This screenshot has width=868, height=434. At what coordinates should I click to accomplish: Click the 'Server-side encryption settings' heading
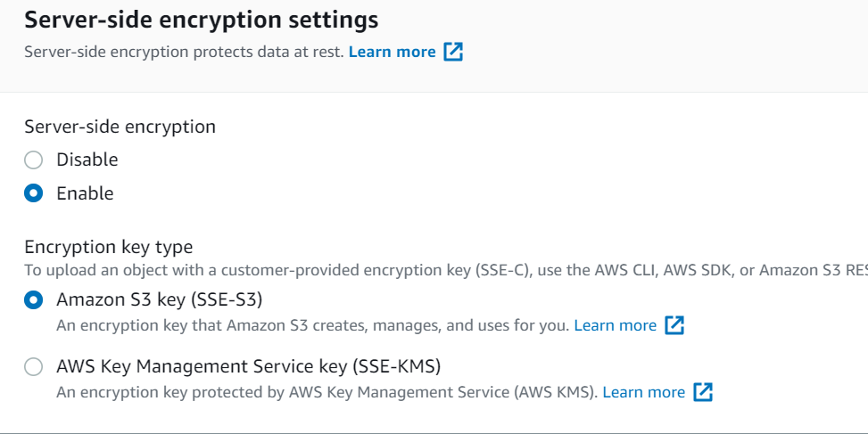[202, 20]
